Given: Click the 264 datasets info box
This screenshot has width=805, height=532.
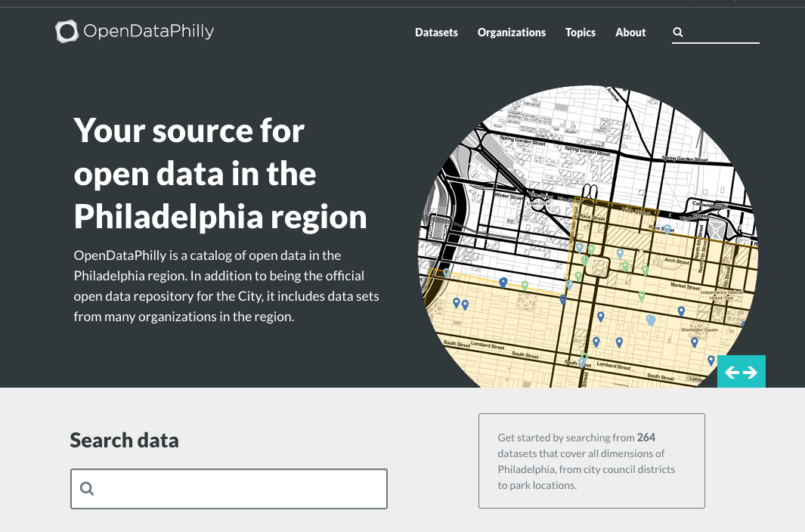Looking at the screenshot, I should pos(591,460).
